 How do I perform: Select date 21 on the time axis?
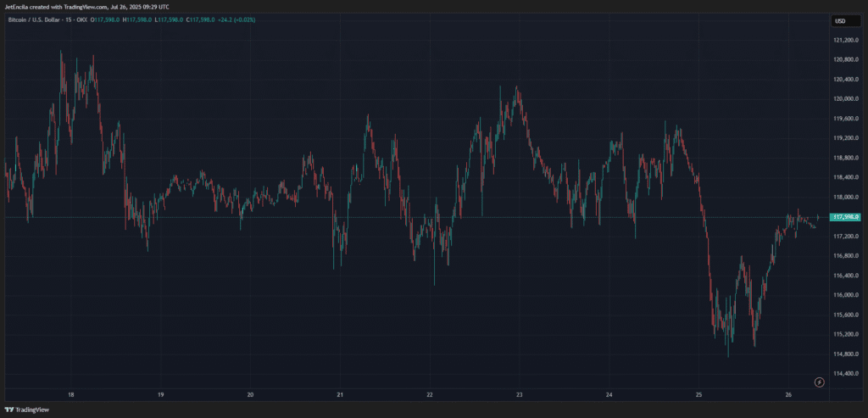click(340, 395)
